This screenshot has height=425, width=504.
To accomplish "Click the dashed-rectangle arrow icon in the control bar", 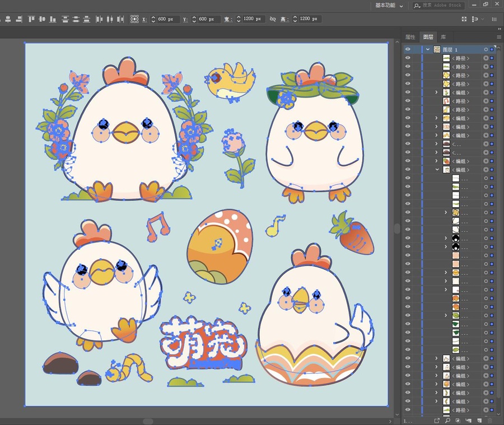I will click(474, 19).
